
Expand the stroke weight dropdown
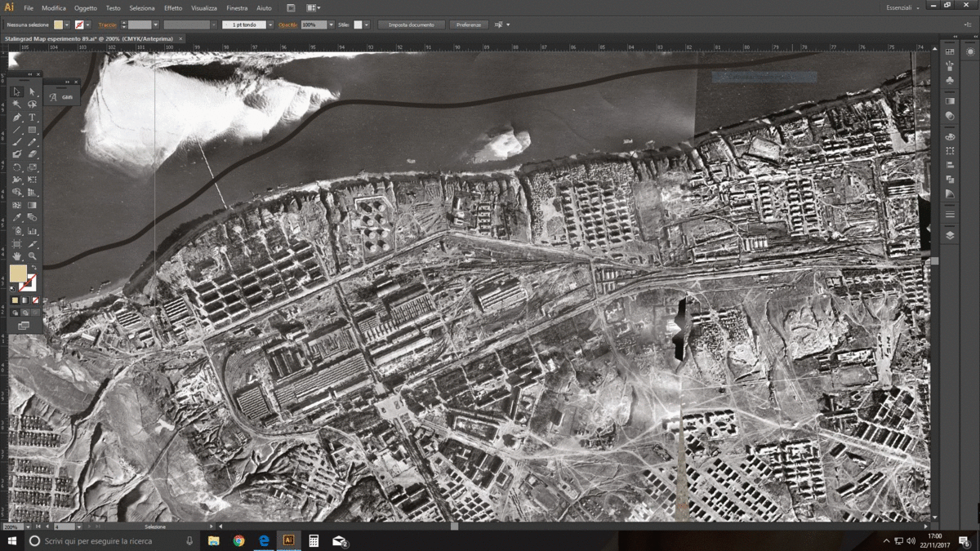[155, 25]
